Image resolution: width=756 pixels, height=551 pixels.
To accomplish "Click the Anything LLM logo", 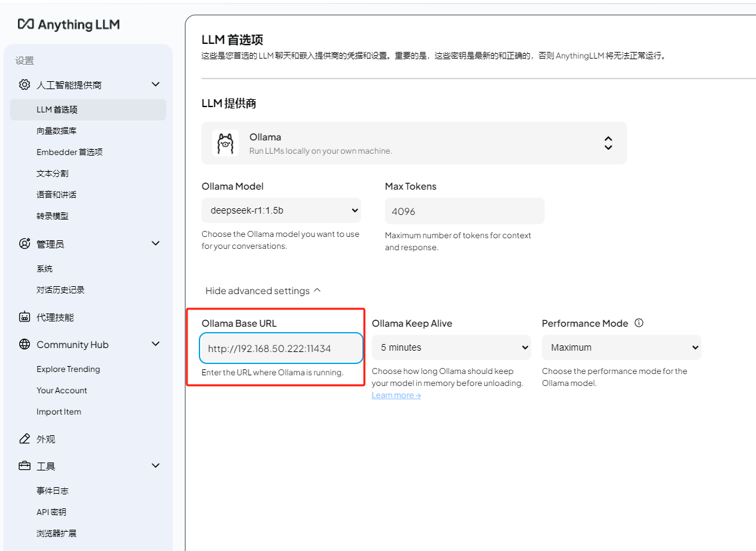I will pyautogui.click(x=66, y=24).
